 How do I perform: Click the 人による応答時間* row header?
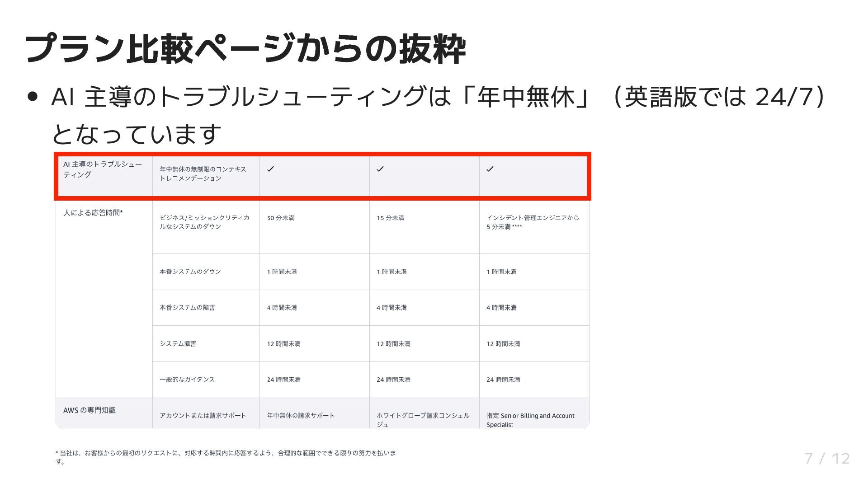tap(93, 213)
